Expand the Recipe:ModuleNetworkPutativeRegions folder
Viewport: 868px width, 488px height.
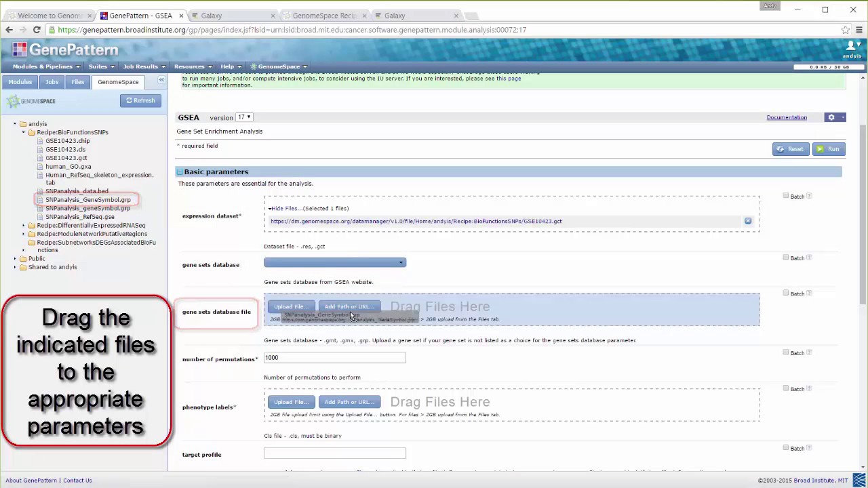click(x=23, y=234)
